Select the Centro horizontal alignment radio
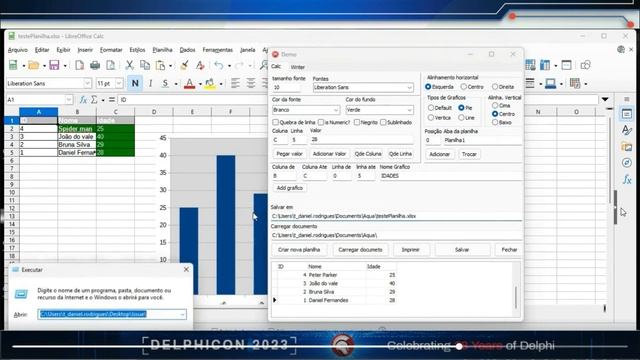This screenshot has width=640, height=360. (x=464, y=87)
